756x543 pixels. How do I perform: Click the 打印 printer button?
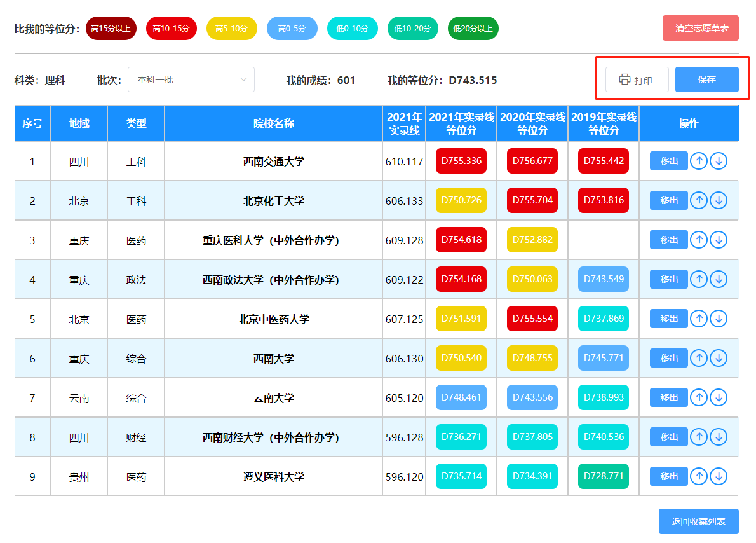click(637, 79)
